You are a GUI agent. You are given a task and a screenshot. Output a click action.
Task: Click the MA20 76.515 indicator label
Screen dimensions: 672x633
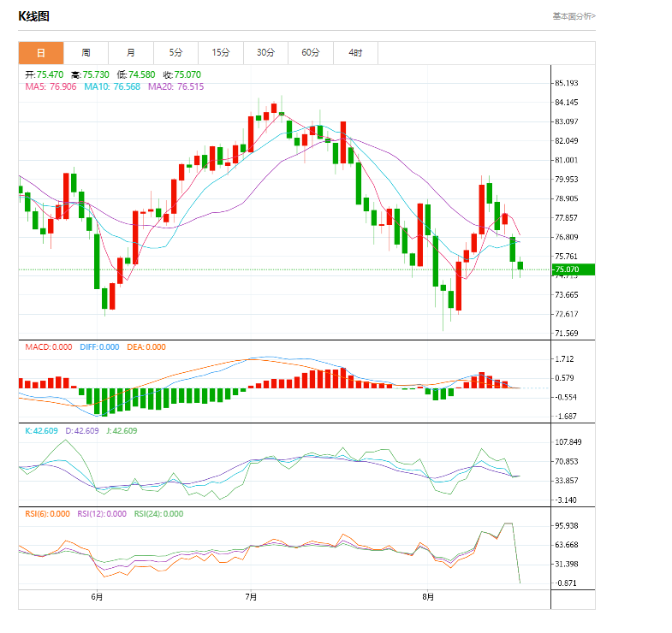(176, 86)
